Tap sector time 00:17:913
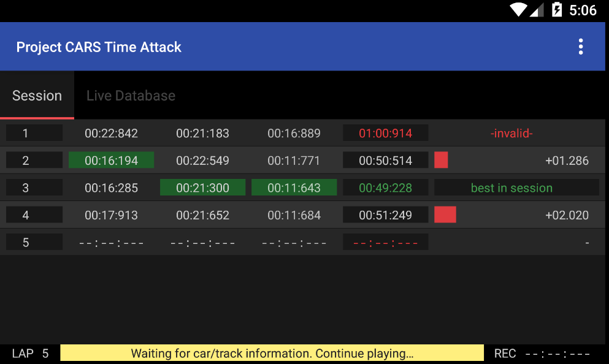The height and width of the screenshot is (364, 609). point(111,215)
